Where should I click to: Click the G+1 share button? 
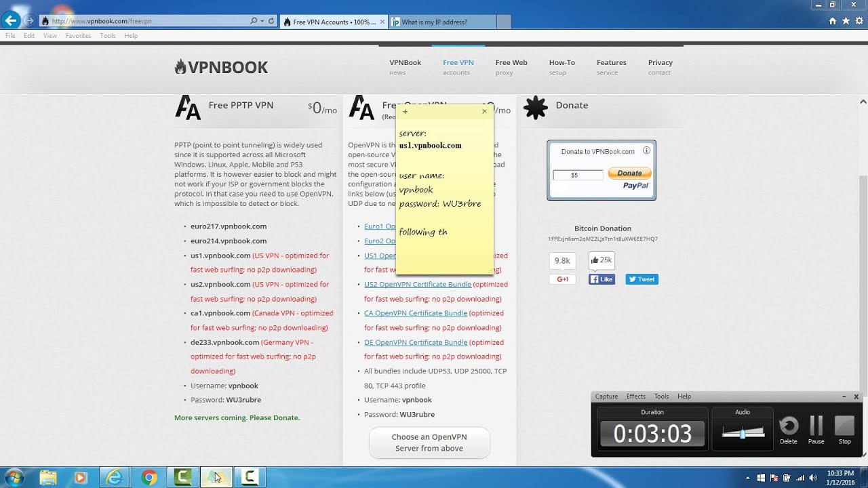coord(562,279)
